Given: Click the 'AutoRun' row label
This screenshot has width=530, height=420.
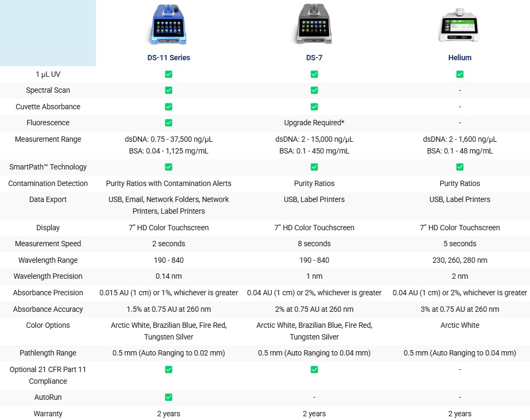Looking at the screenshot, I should (x=48, y=398).
